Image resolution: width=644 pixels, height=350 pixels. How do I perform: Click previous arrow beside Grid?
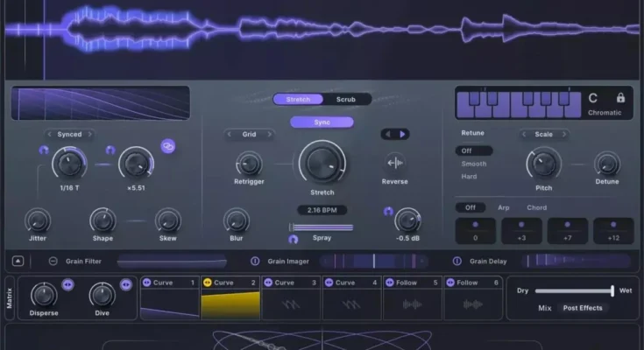click(x=230, y=134)
